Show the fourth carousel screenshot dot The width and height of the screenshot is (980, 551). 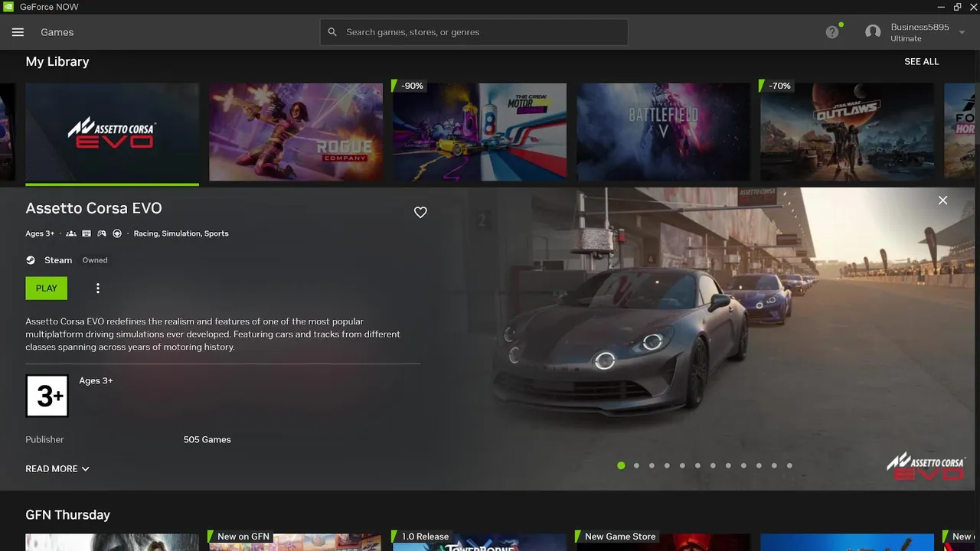click(667, 465)
